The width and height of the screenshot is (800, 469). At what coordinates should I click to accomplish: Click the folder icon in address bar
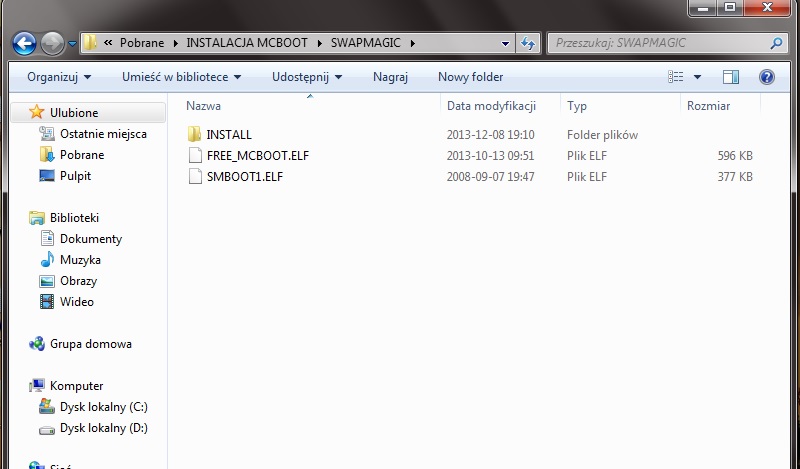(90, 42)
